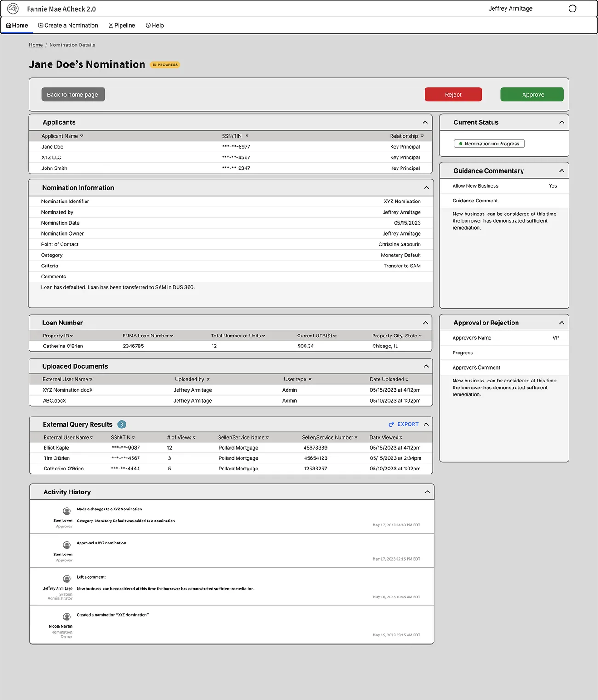Go to the Home tab in navigation

(x=17, y=26)
